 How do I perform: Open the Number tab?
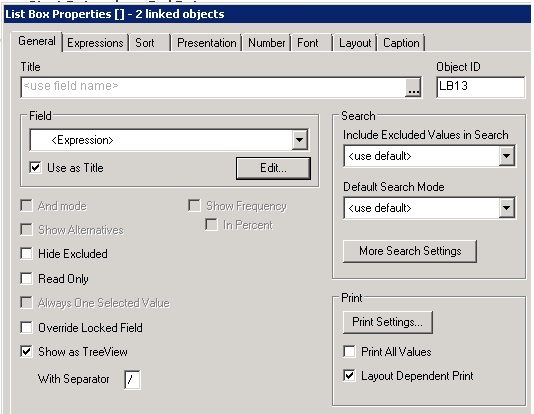pyautogui.click(x=266, y=43)
